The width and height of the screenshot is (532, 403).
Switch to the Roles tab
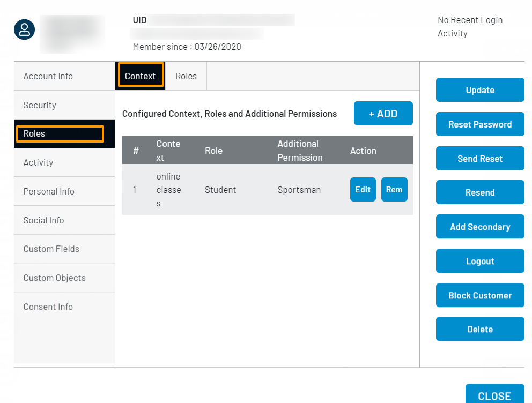coord(186,76)
